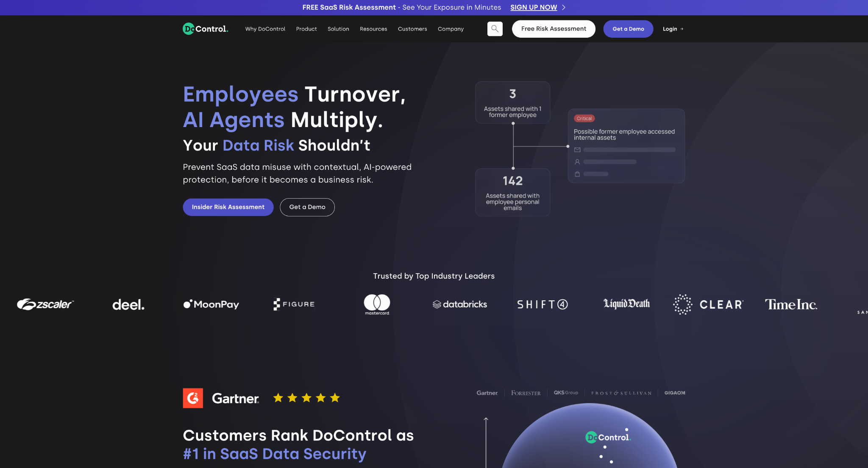
Task: Click the bag icon in the Critical alert card
Action: (577, 174)
